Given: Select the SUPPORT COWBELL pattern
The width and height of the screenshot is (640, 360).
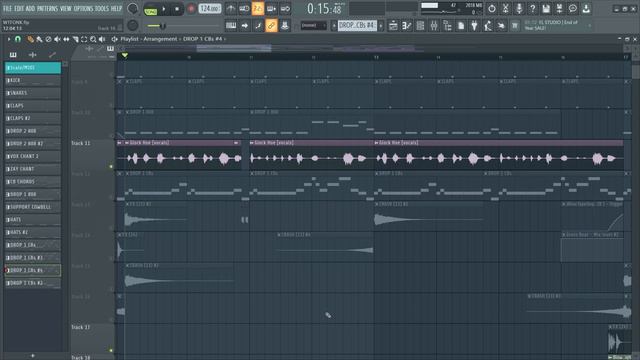Looking at the screenshot, I should 33,207.
